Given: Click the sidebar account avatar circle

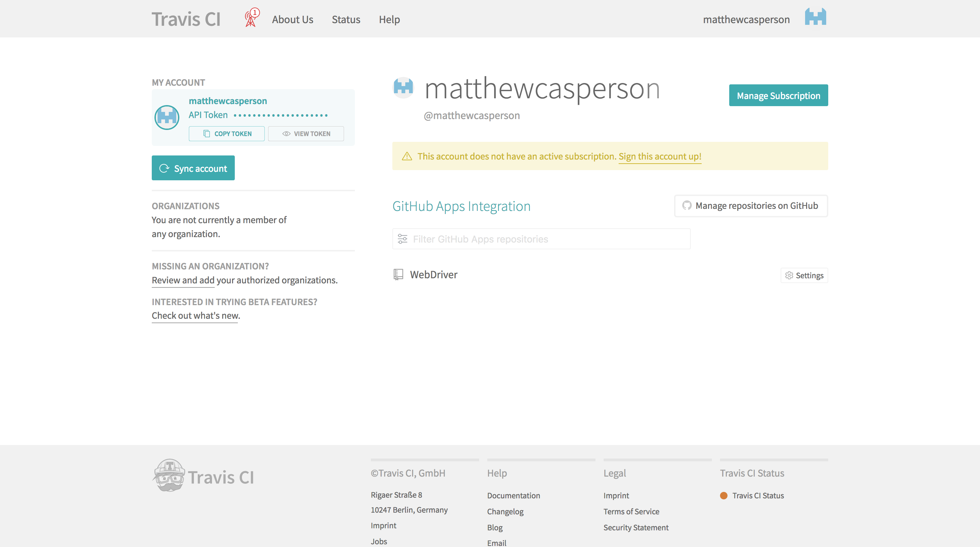Looking at the screenshot, I should 167,118.
